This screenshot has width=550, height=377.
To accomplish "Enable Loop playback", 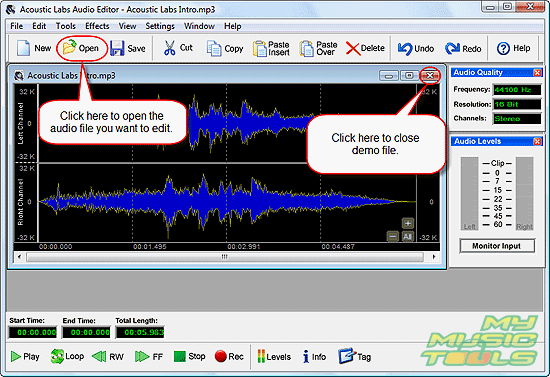I will pos(67,356).
